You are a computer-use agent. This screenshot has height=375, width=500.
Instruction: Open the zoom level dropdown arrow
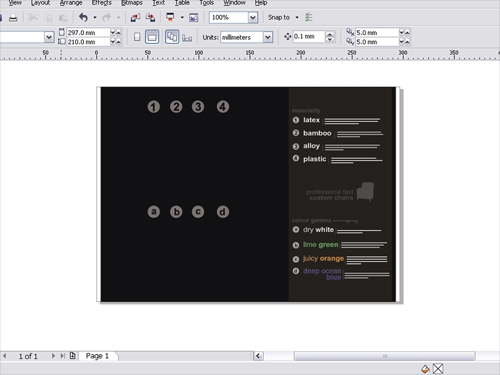click(253, 17)
